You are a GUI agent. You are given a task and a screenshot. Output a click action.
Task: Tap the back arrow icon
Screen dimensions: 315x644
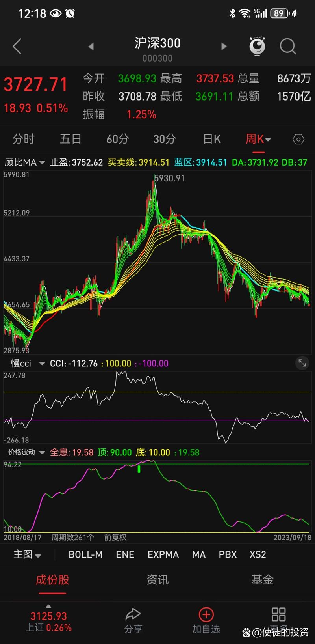pos(17,47)
